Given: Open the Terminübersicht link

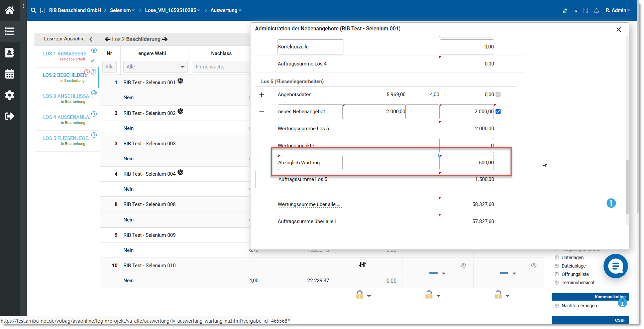Looking at the screenshot, I should (x=578, y=283).
